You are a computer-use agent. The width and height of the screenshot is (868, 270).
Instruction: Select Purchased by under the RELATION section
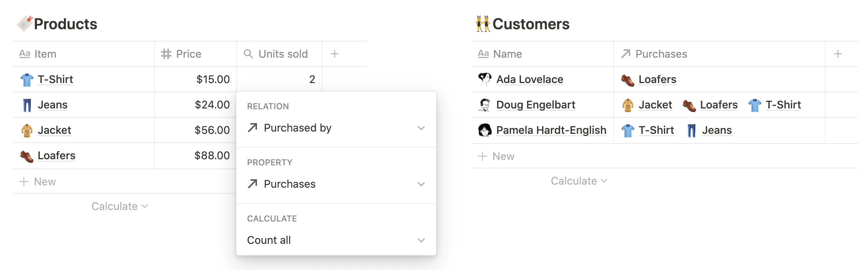coord(297,128)
